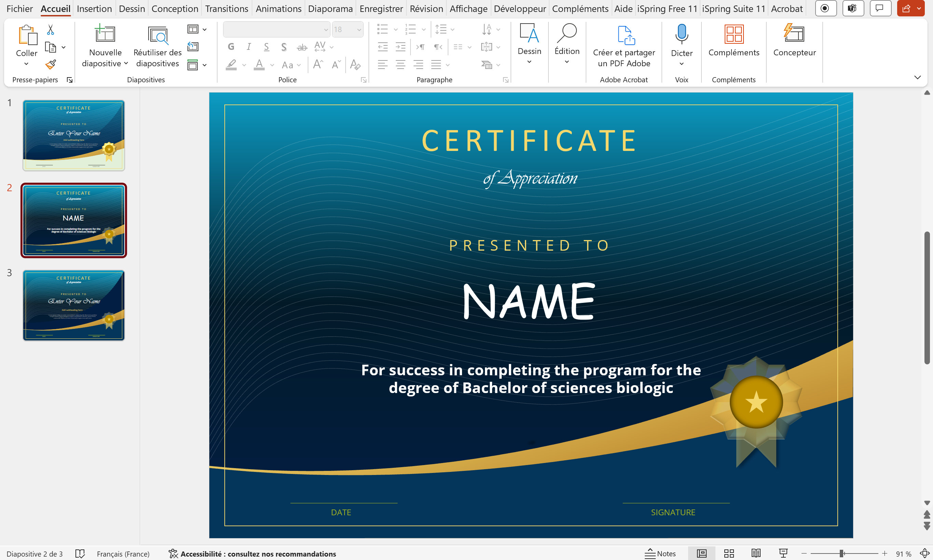Click the increase indent icon
Screen dimensions: 933x560
pyautogui.click(x=401, y=47)
